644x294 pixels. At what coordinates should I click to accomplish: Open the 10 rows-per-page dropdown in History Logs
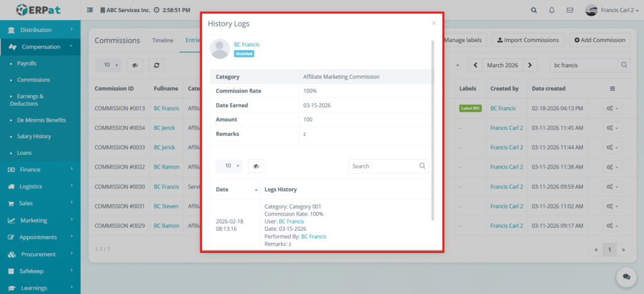point(229,166)
